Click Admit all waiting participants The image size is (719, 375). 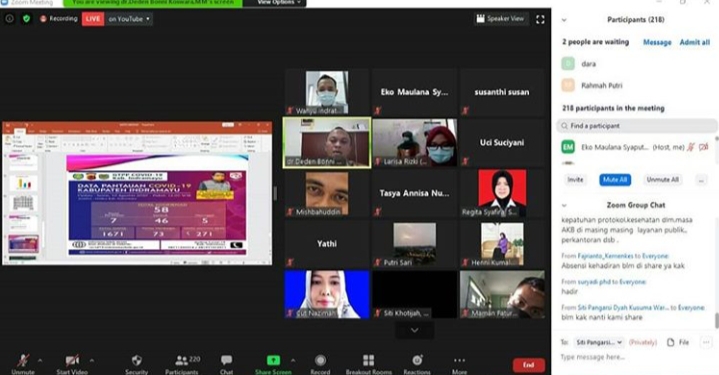coord(694,42)
